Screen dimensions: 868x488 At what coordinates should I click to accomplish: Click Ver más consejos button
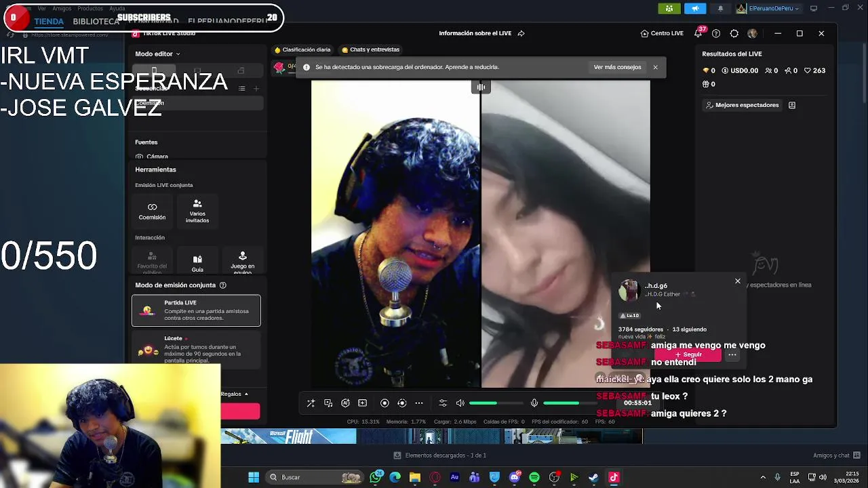(x=617, y=67)
